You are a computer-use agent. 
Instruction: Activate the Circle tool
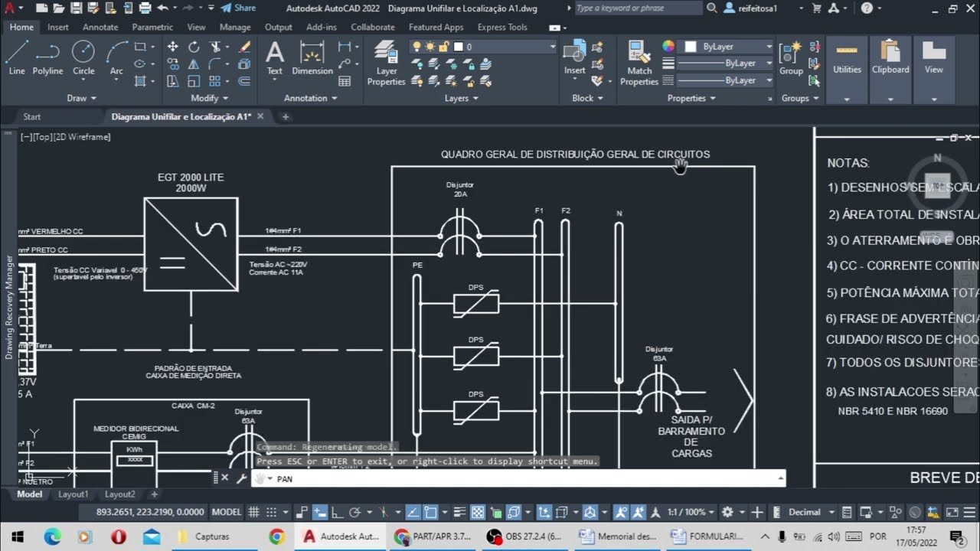pos(83,58)
